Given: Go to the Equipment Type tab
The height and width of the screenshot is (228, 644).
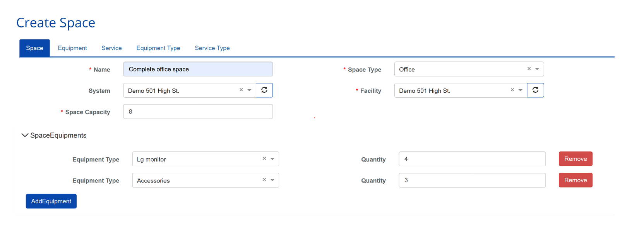Looking at the screenshot, I should [x=158, y=48].
